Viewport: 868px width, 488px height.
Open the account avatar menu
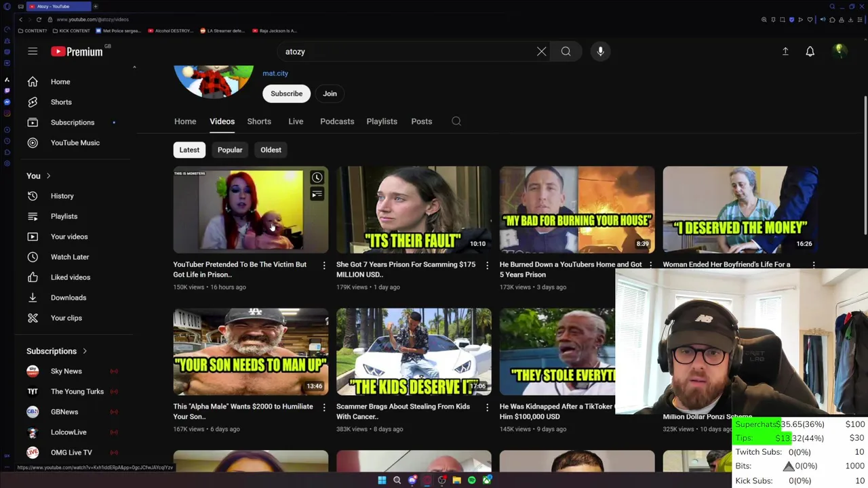(x=840, y=52)
